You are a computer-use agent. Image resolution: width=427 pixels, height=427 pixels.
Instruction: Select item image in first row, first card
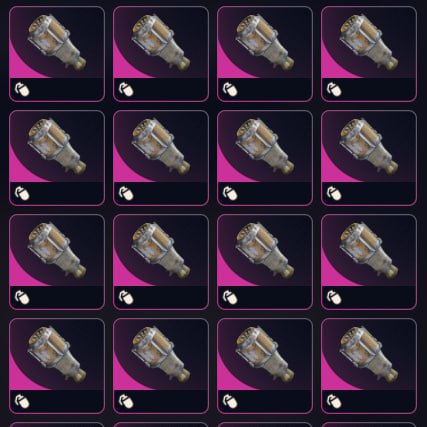coord(57,42)
